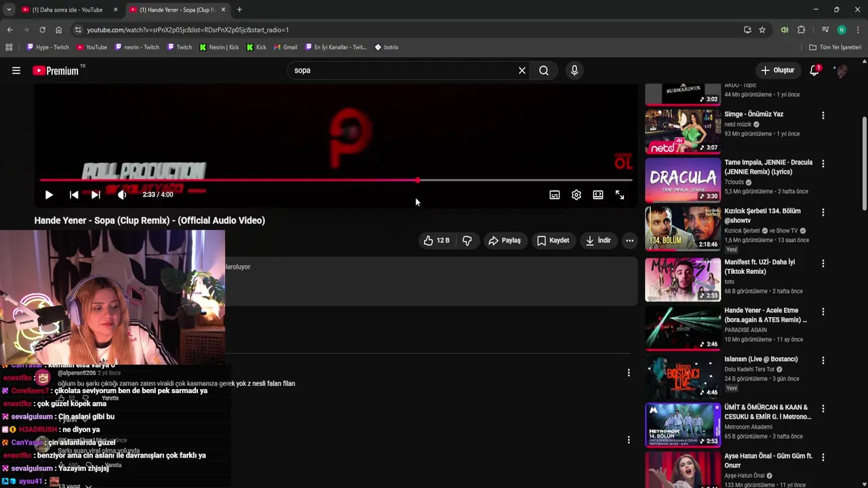Open the player settings gear

576,195
